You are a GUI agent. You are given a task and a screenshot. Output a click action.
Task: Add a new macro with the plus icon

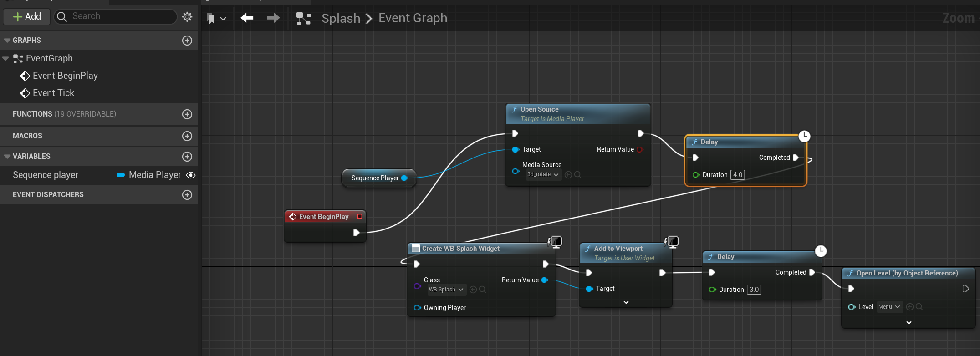[x=187, y=136]
